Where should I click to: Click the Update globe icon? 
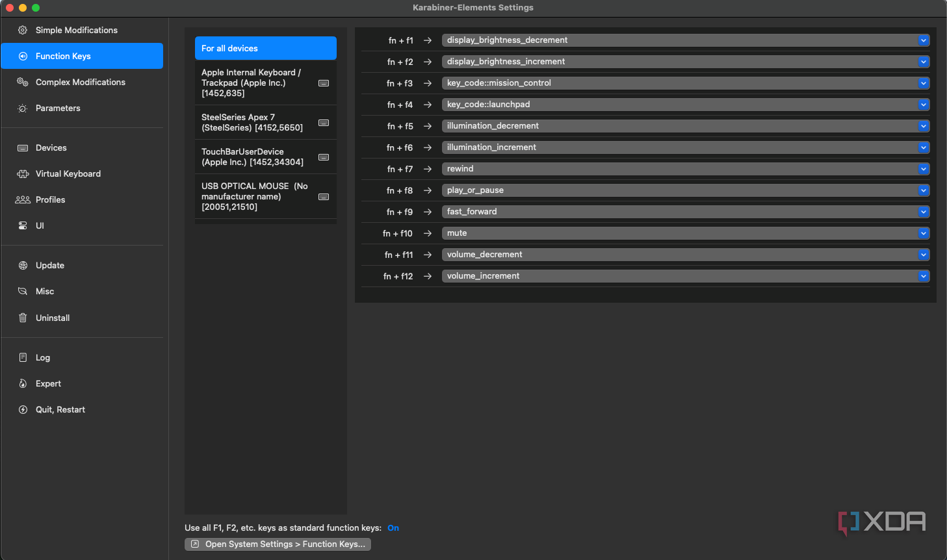[23, 266]
